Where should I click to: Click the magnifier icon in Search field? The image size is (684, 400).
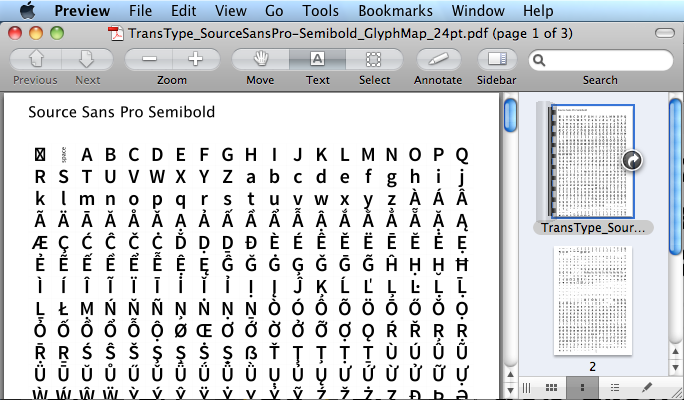[539, 60]
